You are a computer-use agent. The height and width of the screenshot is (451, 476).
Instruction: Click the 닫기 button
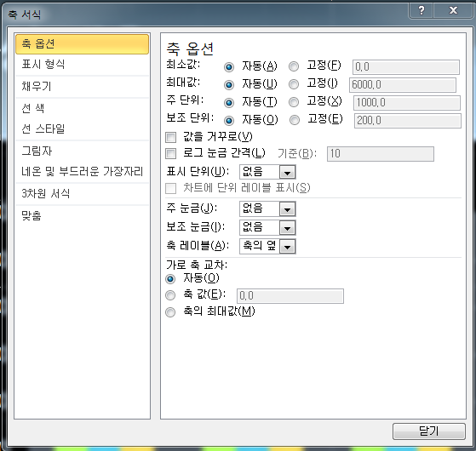[x=428, y=431]
